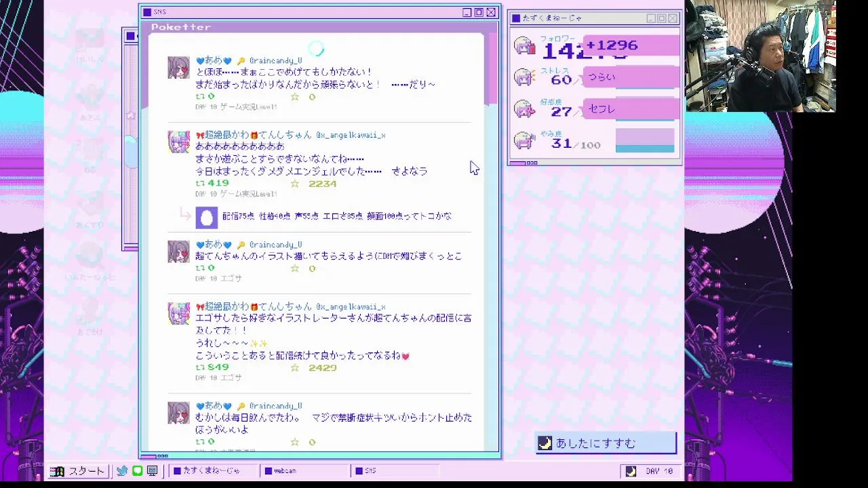Click the 2429 favorites count
Image resolution: width=868 pixels, height=488 pixels.
tap(322, 367)
